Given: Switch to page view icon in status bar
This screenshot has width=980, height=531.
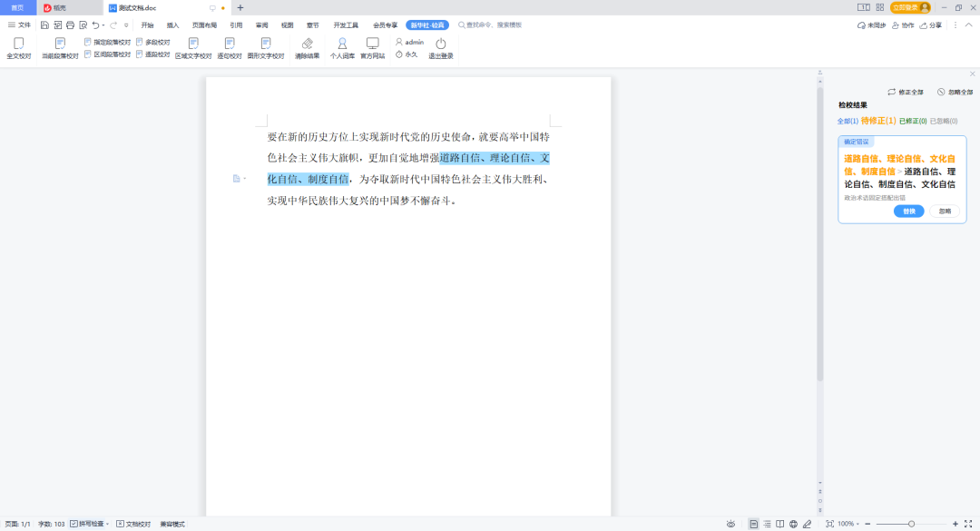Looking at the screenshot, I should coord(754,524).
